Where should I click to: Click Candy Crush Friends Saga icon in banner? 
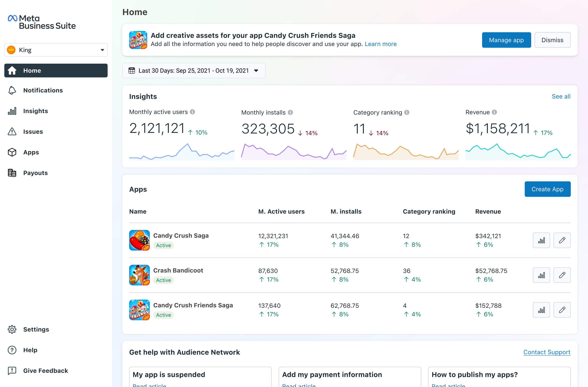point(138,40)
